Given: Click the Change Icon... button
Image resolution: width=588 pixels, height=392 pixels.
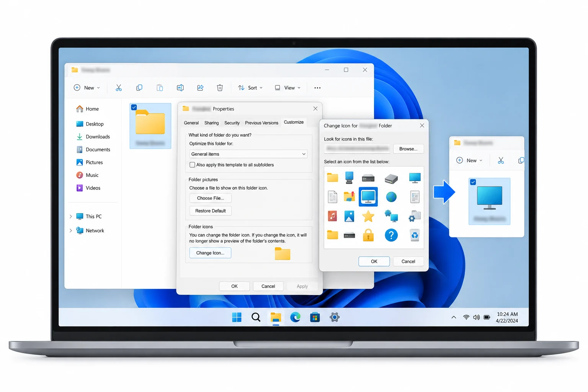Looking at the screenshot, I should (210, 253).
